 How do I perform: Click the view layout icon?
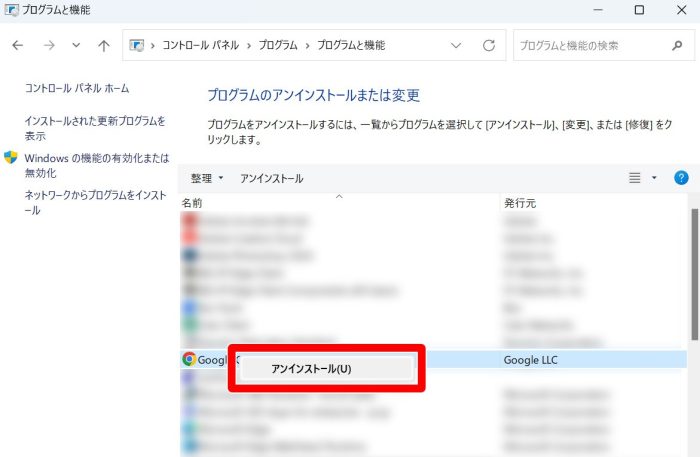(x=634, y=178)
